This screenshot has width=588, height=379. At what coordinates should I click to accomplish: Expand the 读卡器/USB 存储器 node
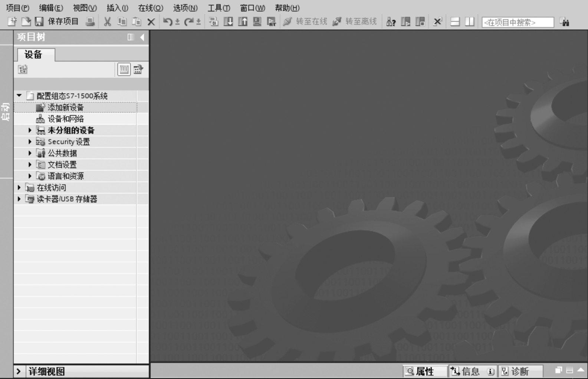(19, 199)
